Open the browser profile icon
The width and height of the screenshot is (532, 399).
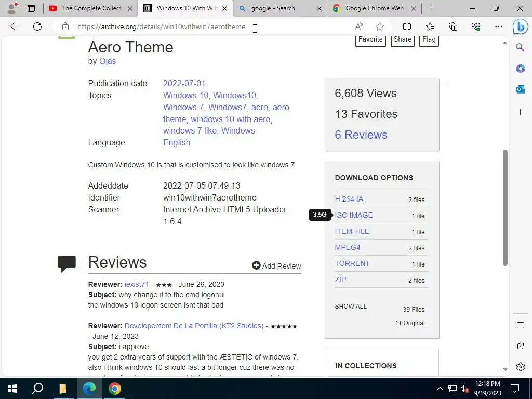tap(12, 8)
